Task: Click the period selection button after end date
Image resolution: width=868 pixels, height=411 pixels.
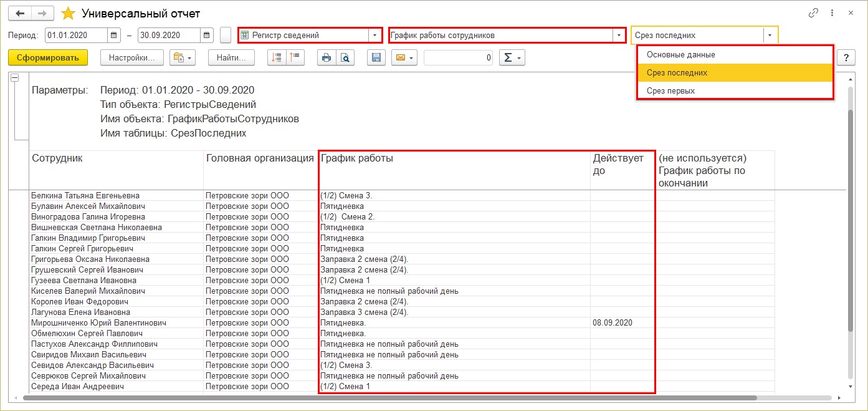Action: pyautogui.click(x=226, y=35)
